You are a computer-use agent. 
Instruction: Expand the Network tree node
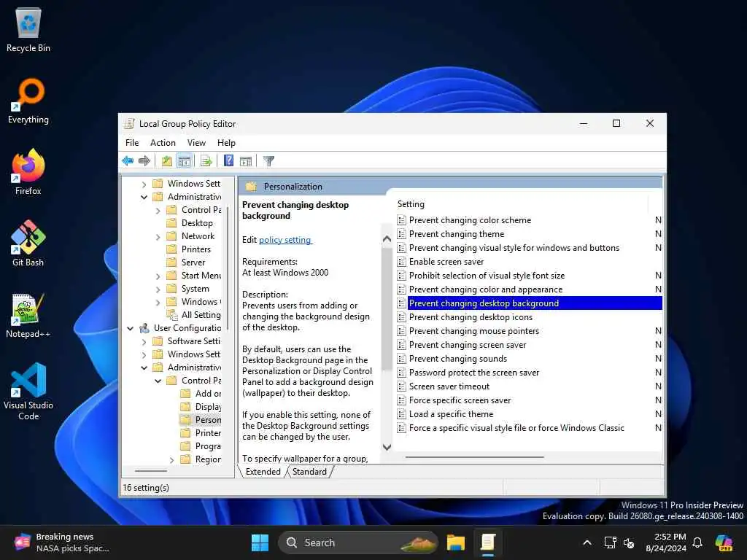pos(158,237)
